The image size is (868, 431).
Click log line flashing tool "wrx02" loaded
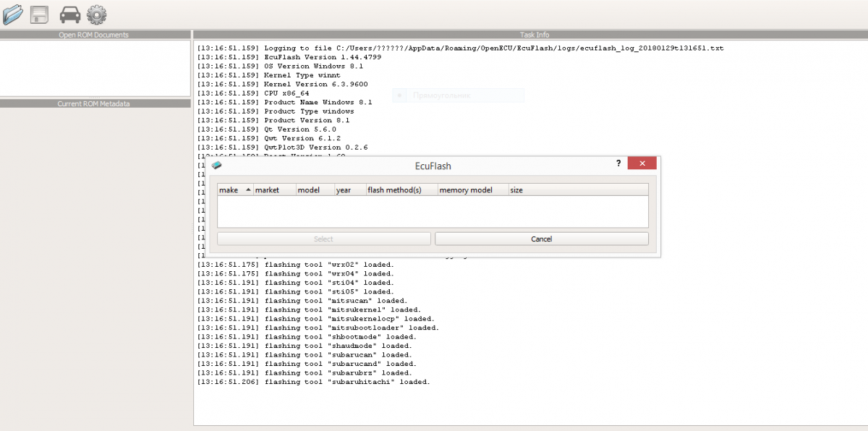296,265
